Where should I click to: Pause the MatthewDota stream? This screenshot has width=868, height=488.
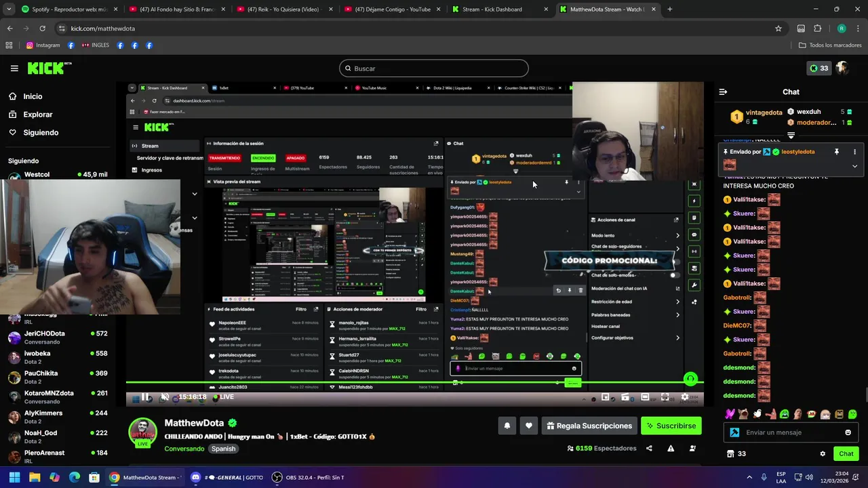tap(145, 398)
